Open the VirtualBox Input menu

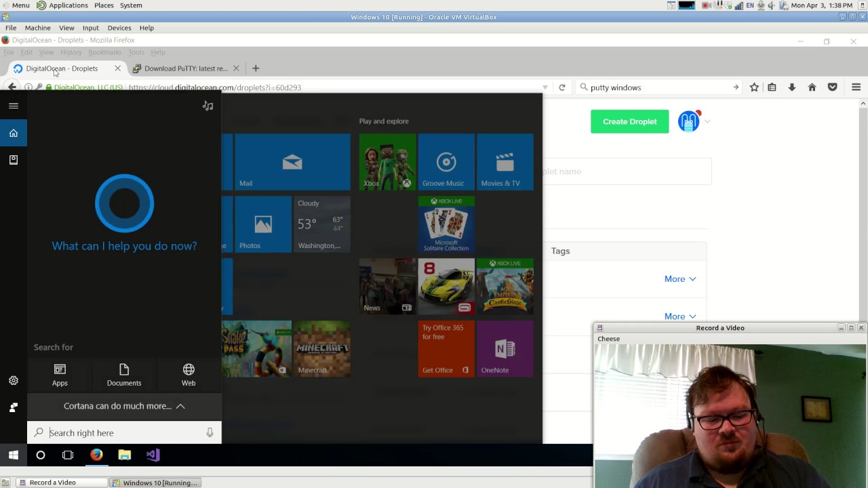(x=91, y=28)
